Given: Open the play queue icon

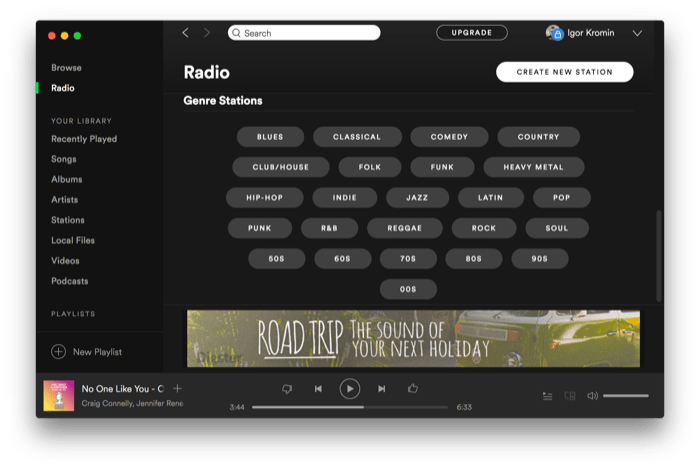Looking at the screenshot, I should [547, 396].
